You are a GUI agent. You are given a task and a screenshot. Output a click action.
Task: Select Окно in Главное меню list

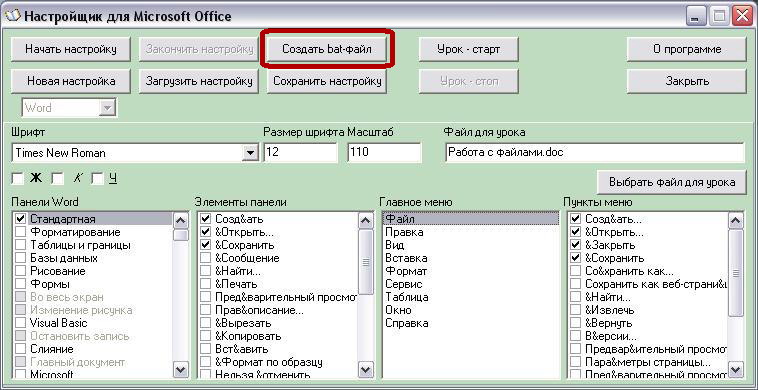click(470, 310)
